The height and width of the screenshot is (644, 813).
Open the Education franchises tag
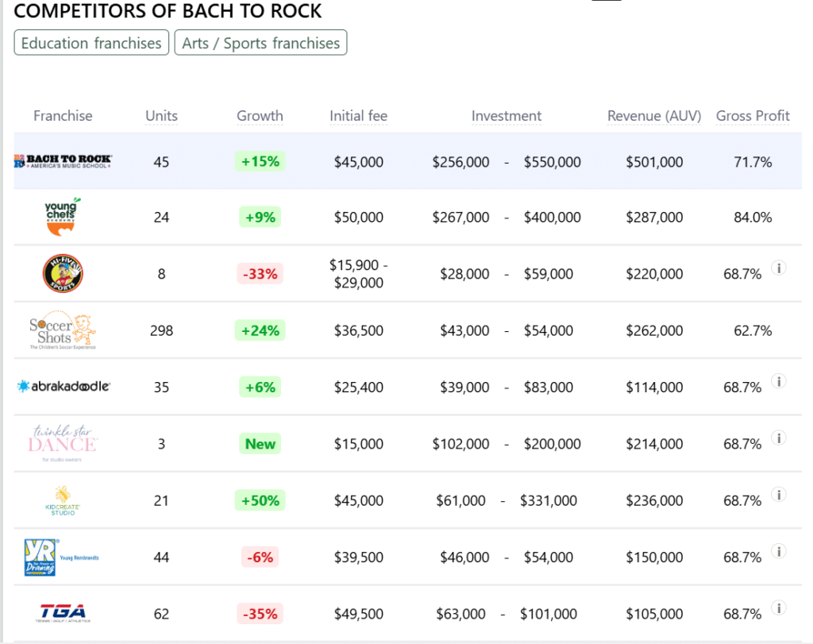[91, 43]
